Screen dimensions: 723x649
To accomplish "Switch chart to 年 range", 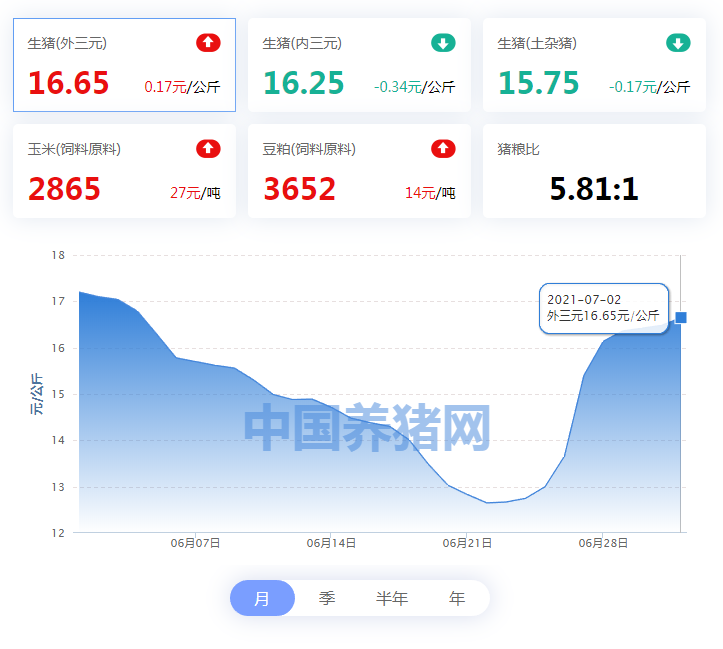I will coord(457,598).
